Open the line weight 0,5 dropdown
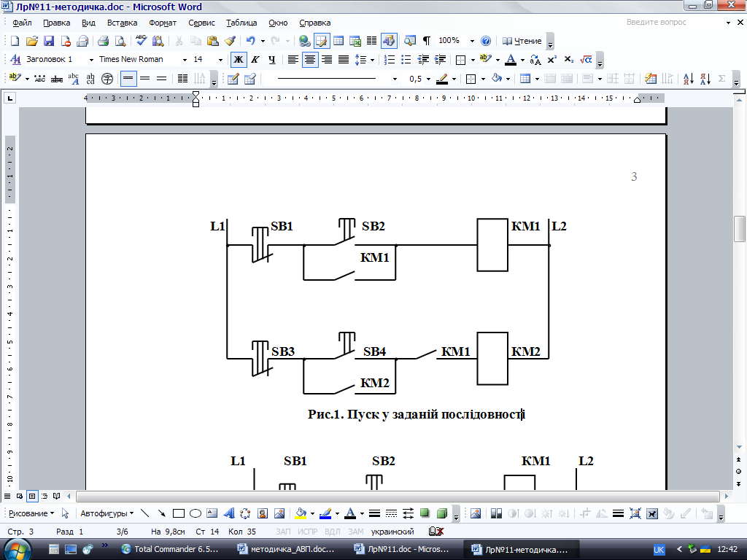 click(x=428, y=79)
